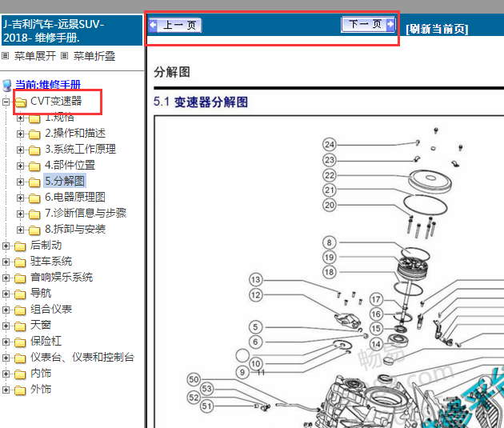Screen dimensions: 504x428
Task: Open the 音响娱乐系统 section
Action: pyautogui.click(x=62, y=277)
